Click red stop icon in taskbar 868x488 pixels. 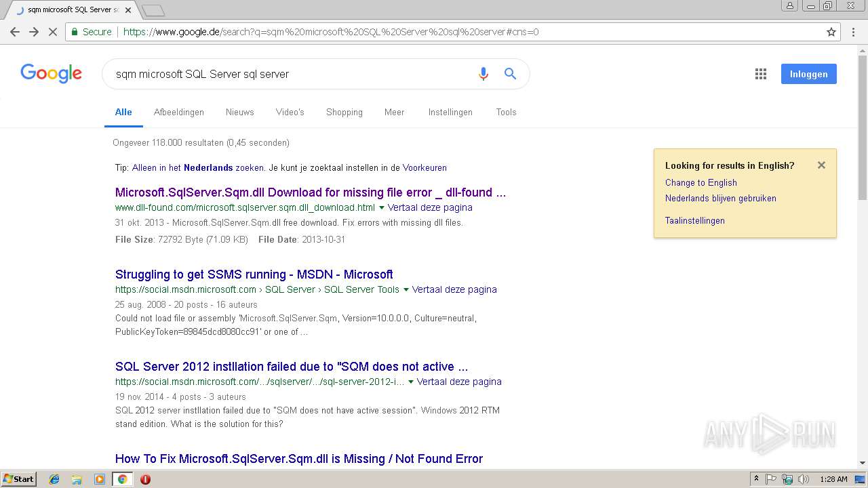click(145, 479)
